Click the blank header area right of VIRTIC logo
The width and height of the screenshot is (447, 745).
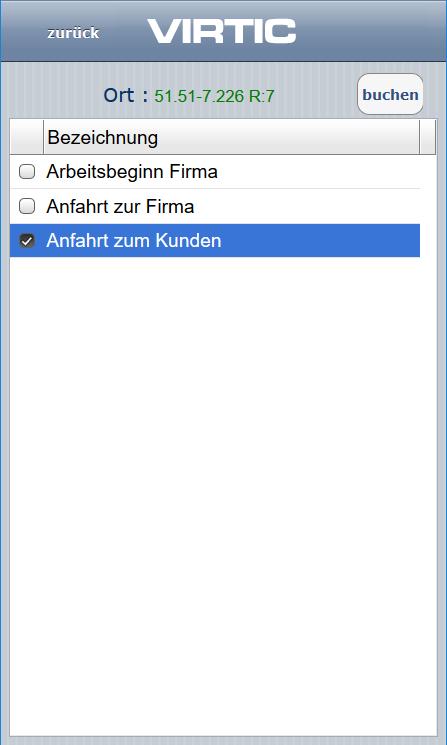[x=371, y=31]
